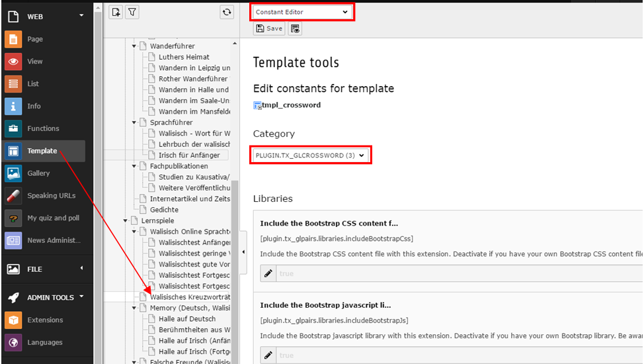Screen dimensions: 644x364
Task: Select Berühmtheiten aus Wales page
Action: [194, 330]
